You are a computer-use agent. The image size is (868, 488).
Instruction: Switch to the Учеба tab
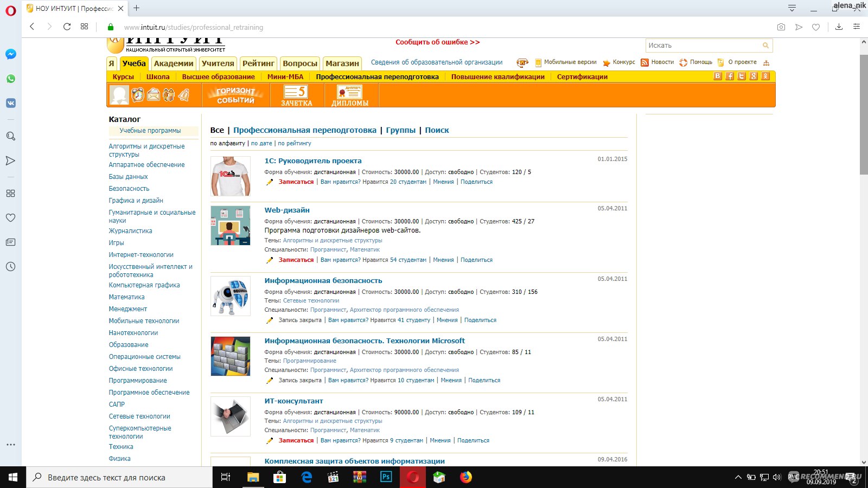coord(134,63)
